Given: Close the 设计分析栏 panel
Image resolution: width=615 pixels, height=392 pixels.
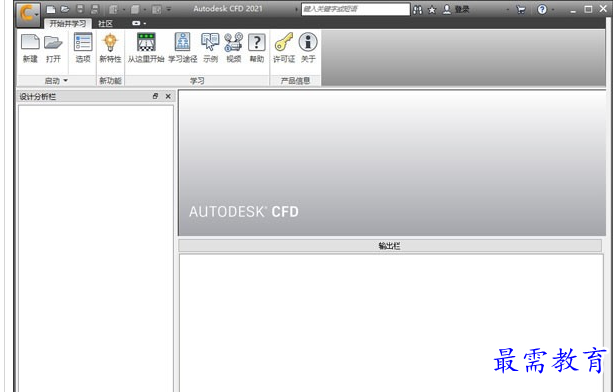Looking at the screenshot, I should [x=168, y=96].
